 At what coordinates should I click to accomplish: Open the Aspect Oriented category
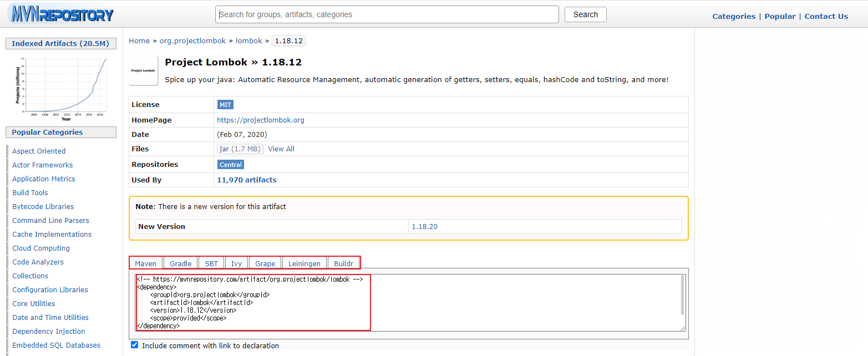[x=39, y=151]
